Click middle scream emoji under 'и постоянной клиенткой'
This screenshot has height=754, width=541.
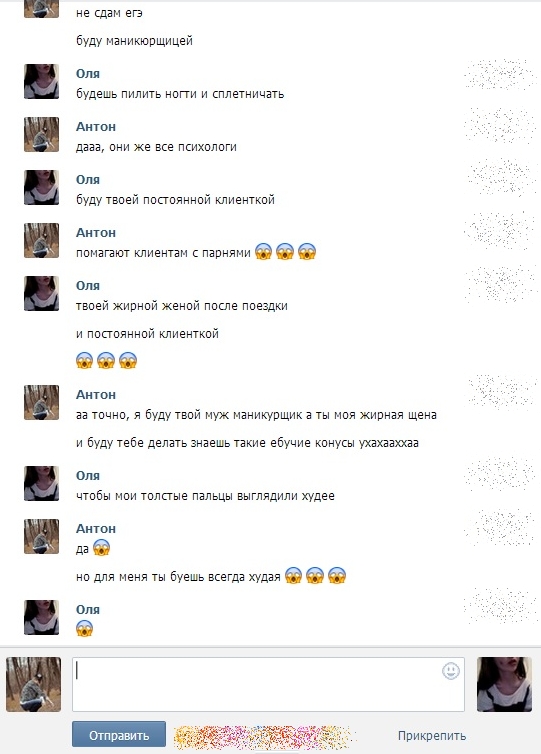click(x=106, y=360)
